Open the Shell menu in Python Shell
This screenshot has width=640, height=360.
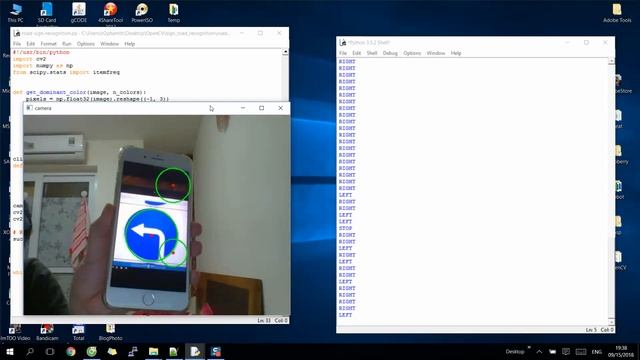(372, 53)
